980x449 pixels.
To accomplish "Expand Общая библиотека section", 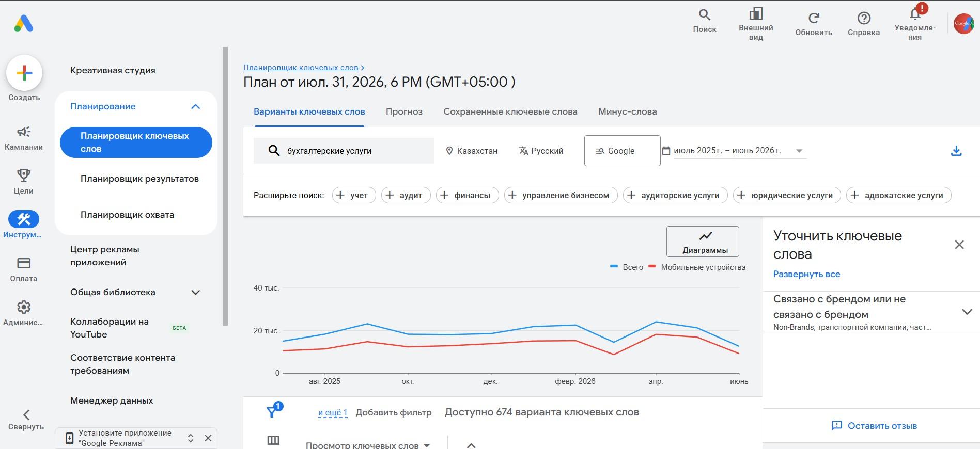I will tap(195, 292).
